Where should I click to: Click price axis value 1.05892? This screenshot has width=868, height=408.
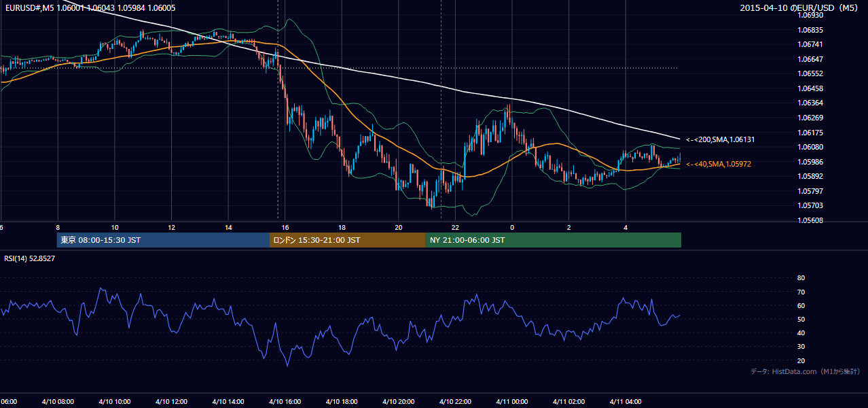click(811, 176)
